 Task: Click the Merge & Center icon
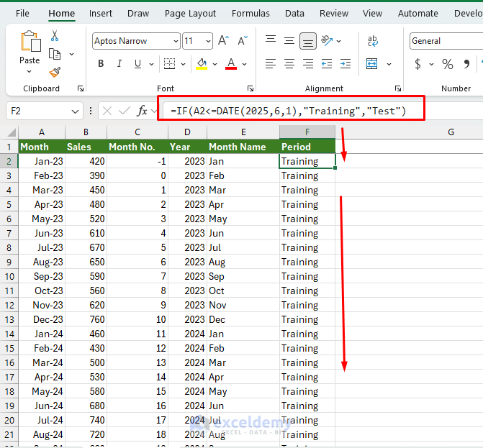(x=372, y=64)
